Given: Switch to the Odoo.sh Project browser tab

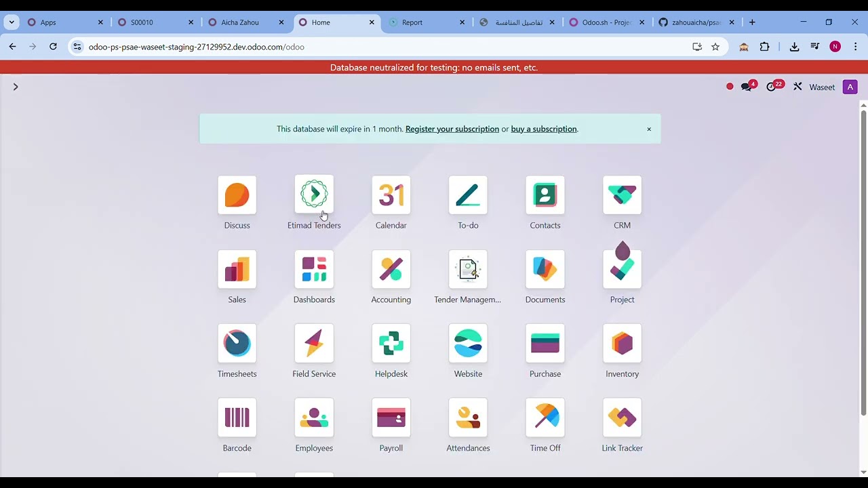Looking at the screenshot, I should (608, 22).
